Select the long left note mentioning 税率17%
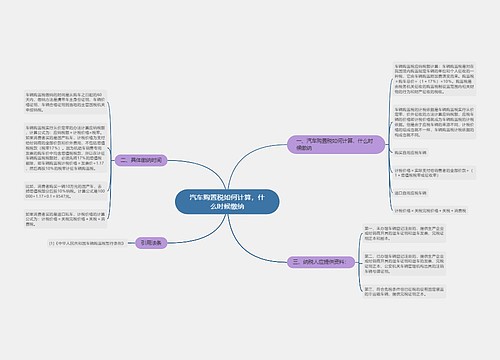Screen dimensions: 500x360 pos(65,148)
